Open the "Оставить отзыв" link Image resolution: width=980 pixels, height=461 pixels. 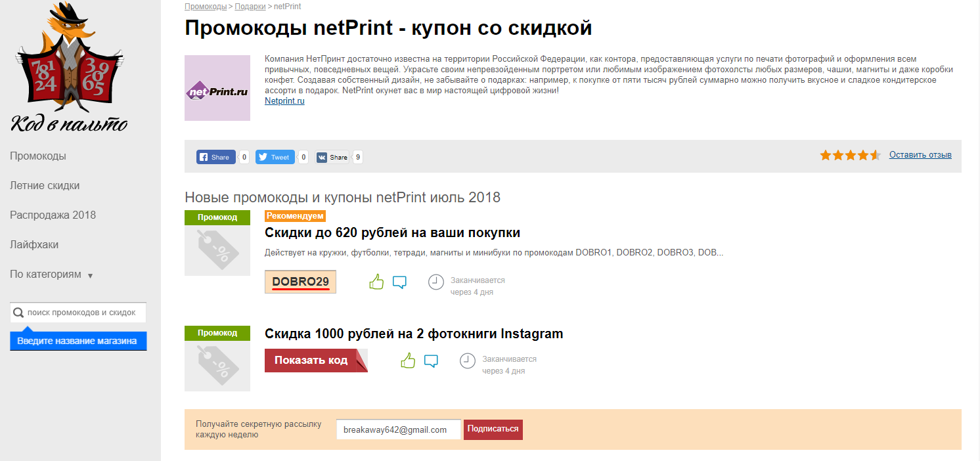(x=920, y=155)
